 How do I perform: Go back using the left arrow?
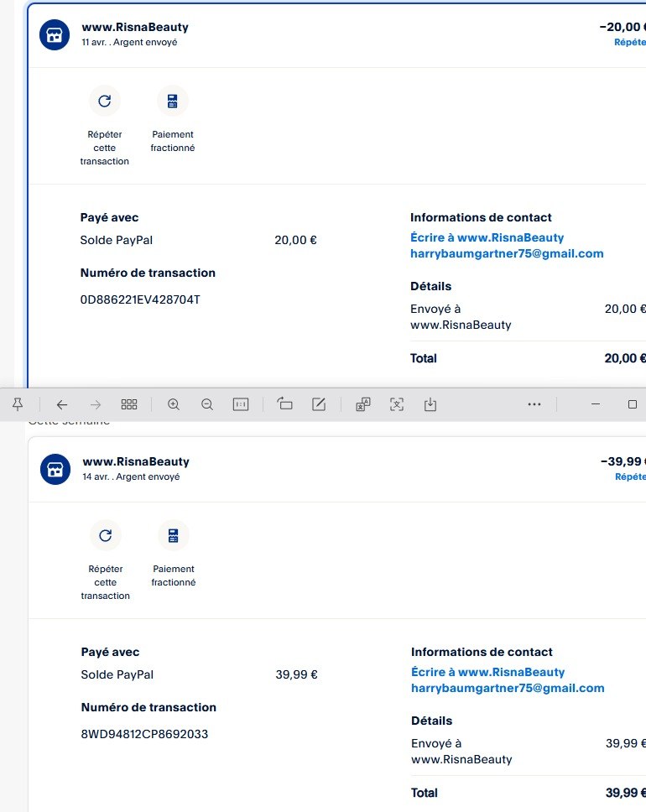point(62,404)
